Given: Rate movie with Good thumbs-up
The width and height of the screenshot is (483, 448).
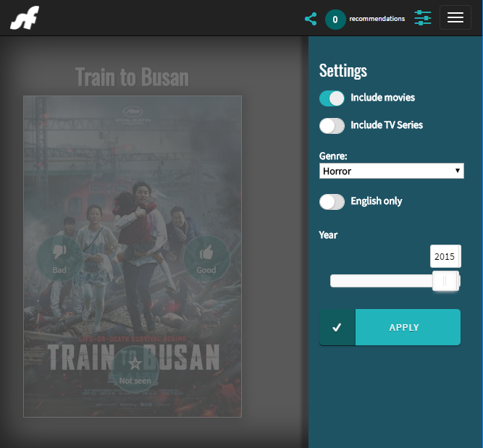Looking at the screenshot, I should coord(206,258).
